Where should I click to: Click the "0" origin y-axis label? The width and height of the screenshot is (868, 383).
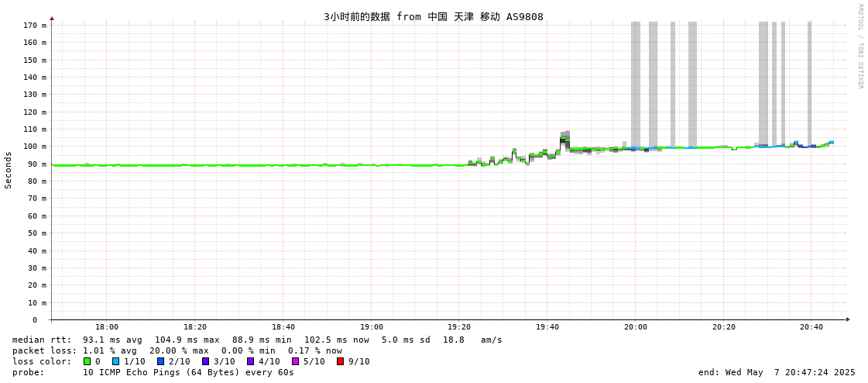[34, 320]
